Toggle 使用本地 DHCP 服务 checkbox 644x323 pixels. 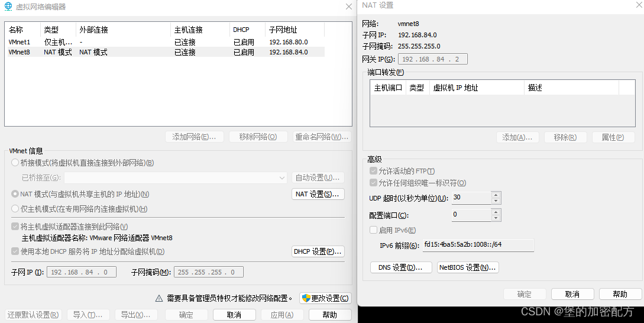pyautogui.click(x=15, y=251)
